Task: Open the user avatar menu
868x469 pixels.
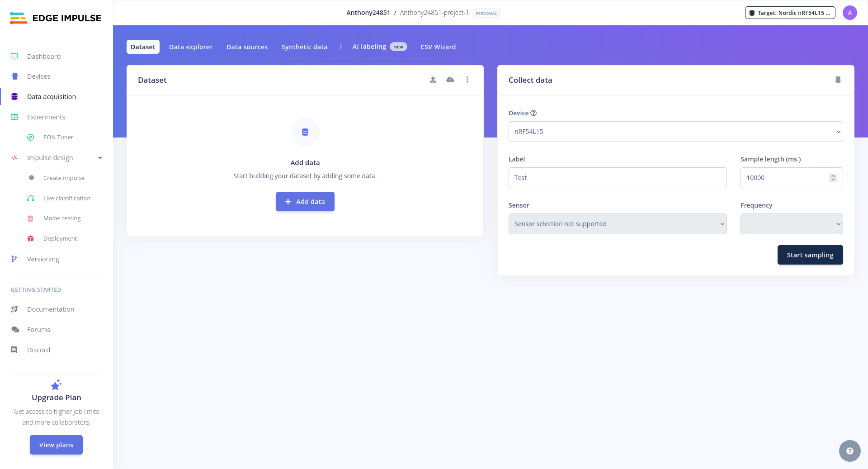Action: 850,13
